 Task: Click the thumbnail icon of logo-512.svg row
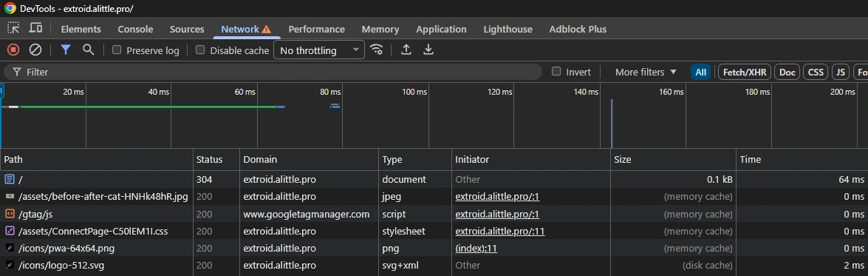point(10,266)
